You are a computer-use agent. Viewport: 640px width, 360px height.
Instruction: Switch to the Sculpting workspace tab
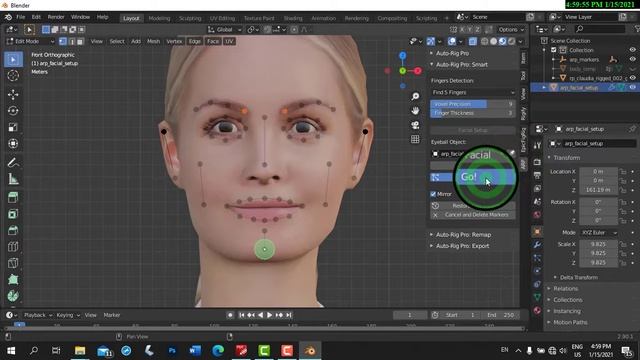(x=190, y=18)
